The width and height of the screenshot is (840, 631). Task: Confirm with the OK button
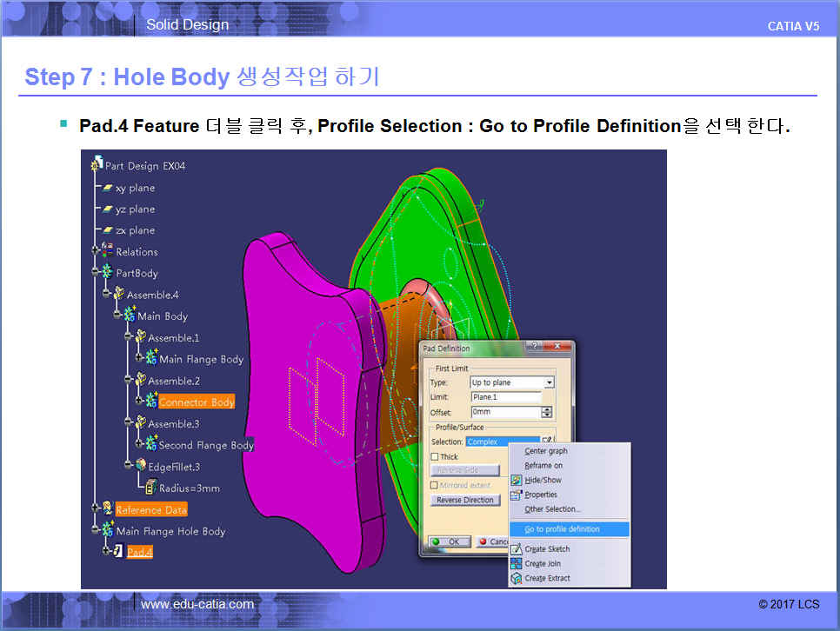point(448,541)
